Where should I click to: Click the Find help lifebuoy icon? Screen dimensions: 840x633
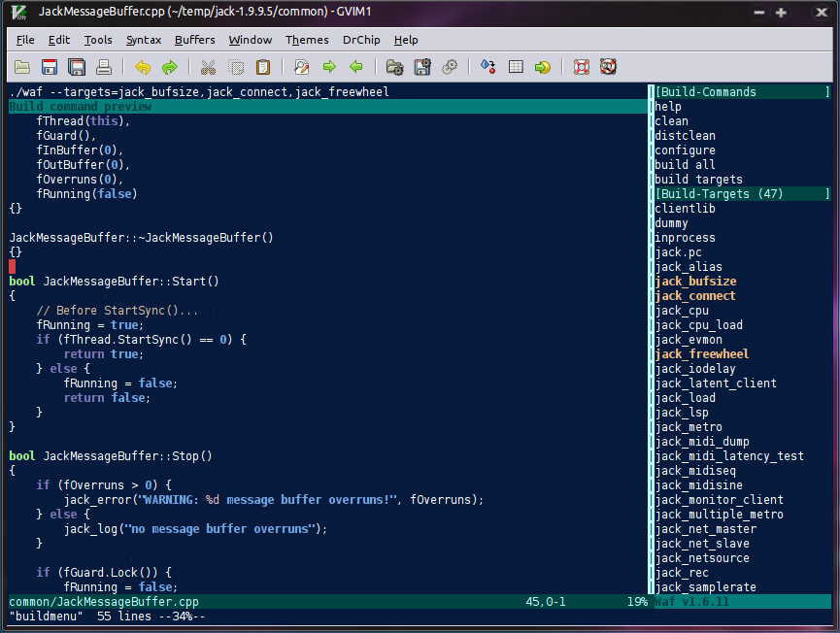[609, 67]
